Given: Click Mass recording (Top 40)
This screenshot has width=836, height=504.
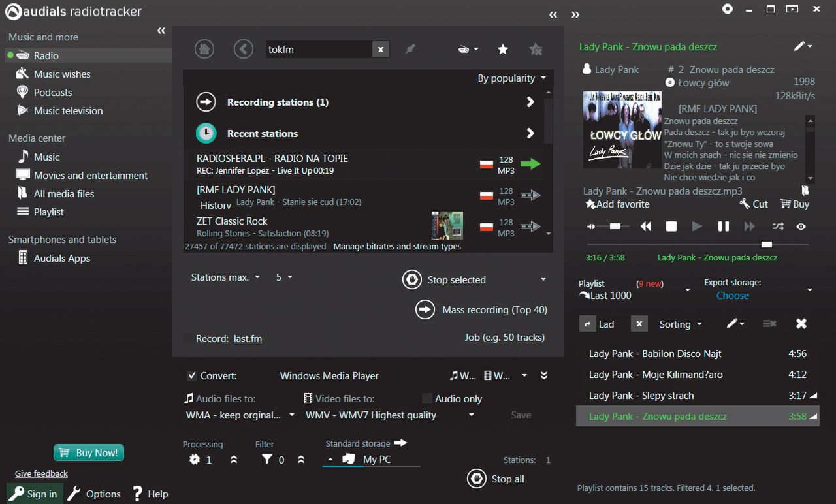Looking at the screenshot, I should (x=481, y=309).
